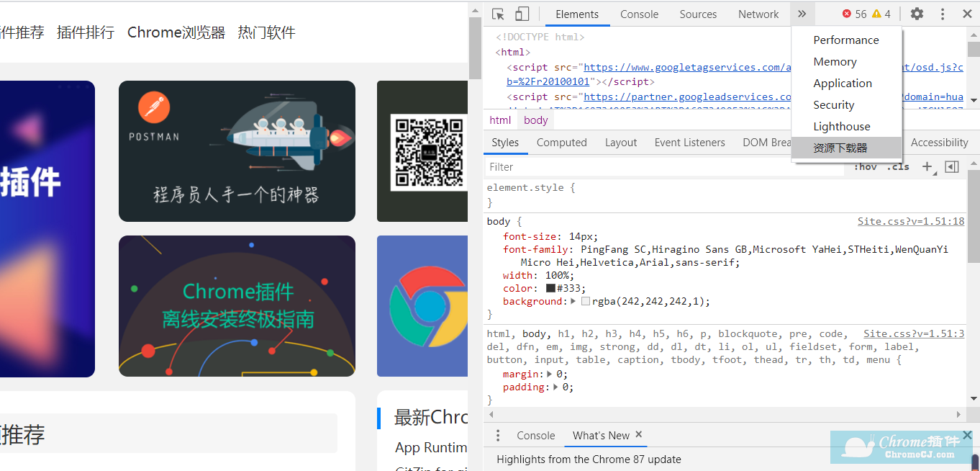Select the inspect element picker tool
This screenshot has width=980, height=471.
point(496,14)
